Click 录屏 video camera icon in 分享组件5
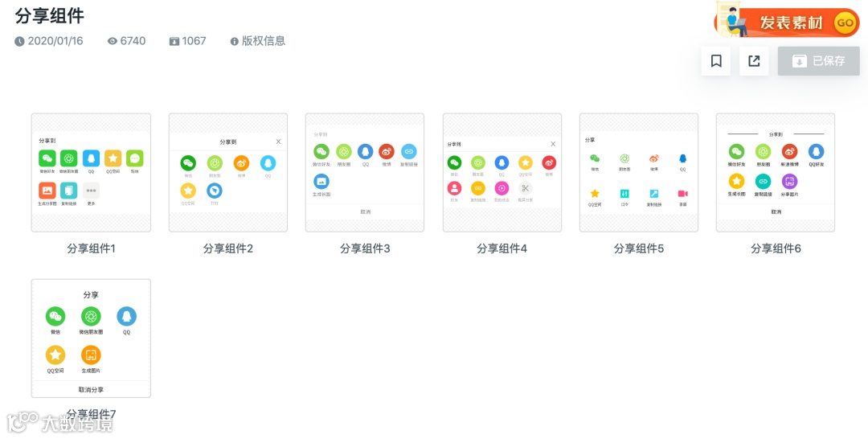The image size is (868, 439). (x=682, y=194)
